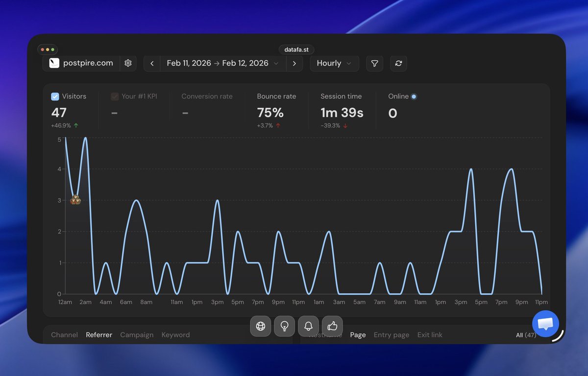The image size is (588, 376).
Task: Click the avatar marker on the chart line
Action: click(x=75, y=200)
